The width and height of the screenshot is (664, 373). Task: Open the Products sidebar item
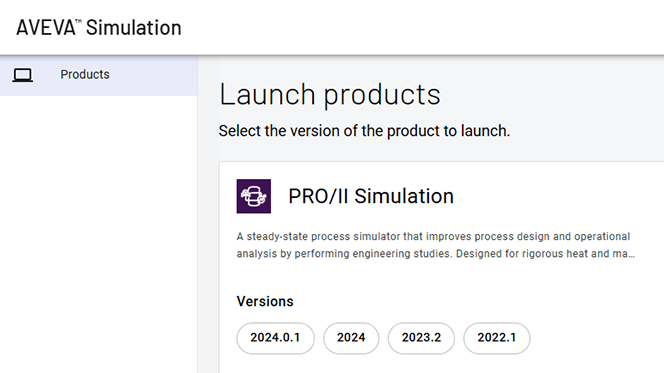click(x=99, y=75)
